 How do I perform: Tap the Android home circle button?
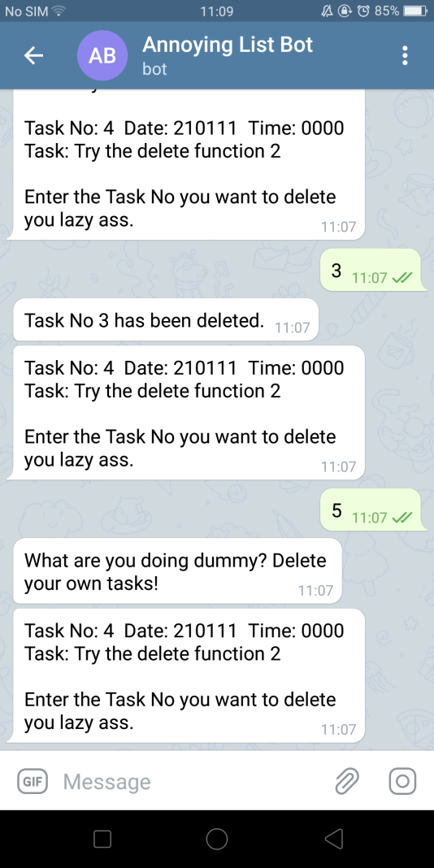217,839
